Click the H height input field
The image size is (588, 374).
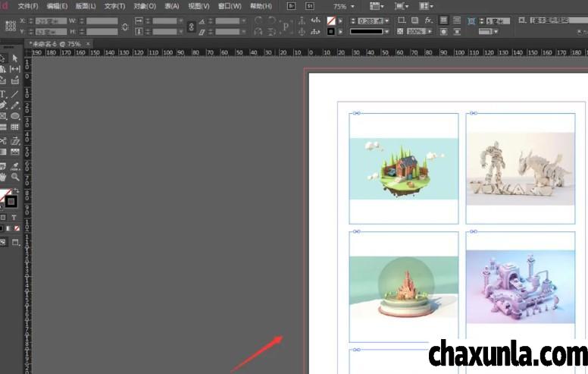pos(102,32)
